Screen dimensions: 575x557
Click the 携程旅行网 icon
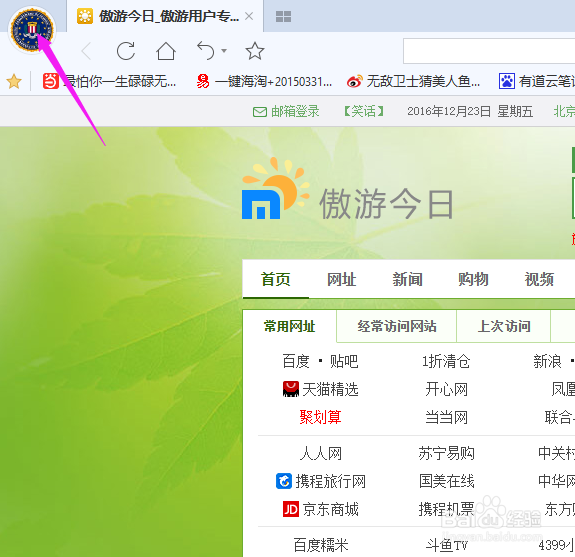point(284,481)
